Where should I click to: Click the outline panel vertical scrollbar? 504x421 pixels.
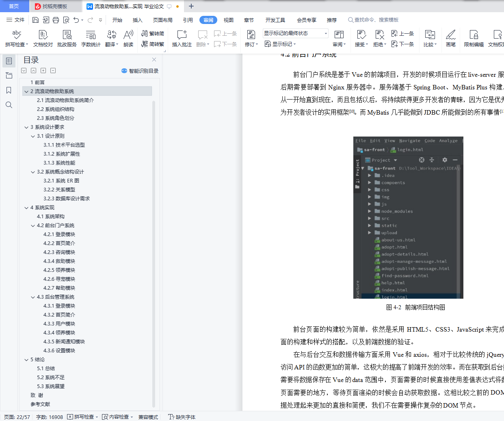point(154,254)
